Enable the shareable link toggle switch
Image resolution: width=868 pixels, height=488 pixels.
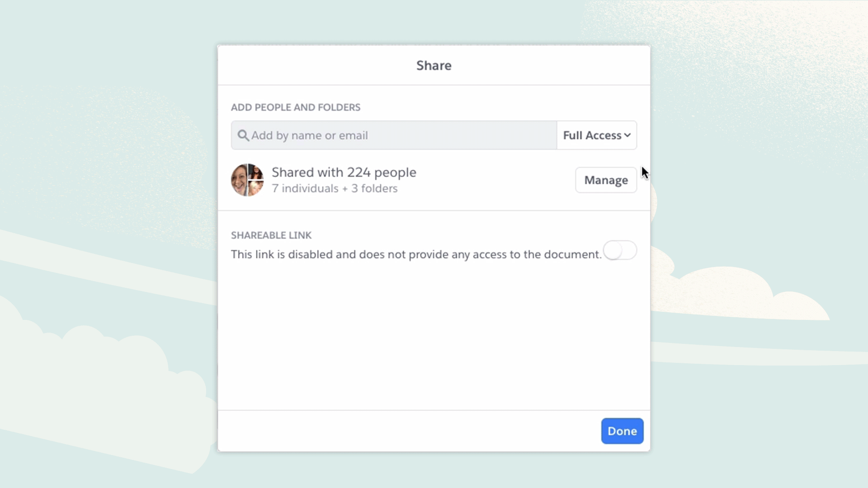point(620,250)
